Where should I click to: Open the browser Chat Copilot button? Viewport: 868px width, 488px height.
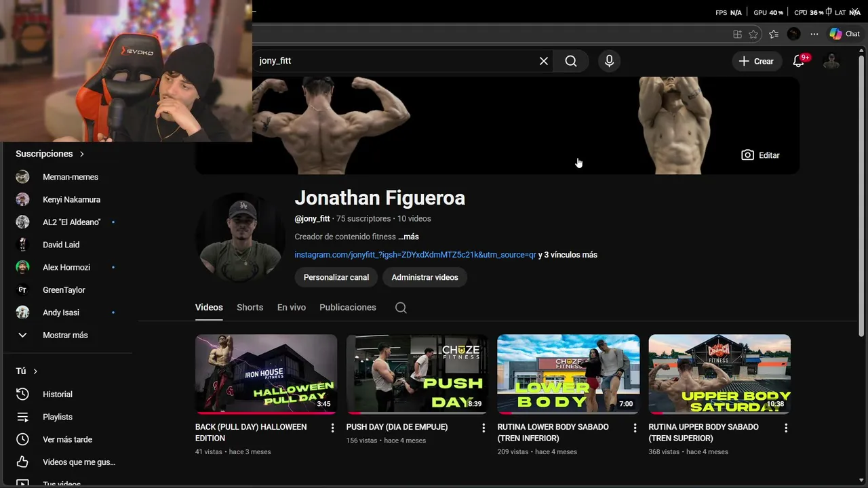(844, 34)
